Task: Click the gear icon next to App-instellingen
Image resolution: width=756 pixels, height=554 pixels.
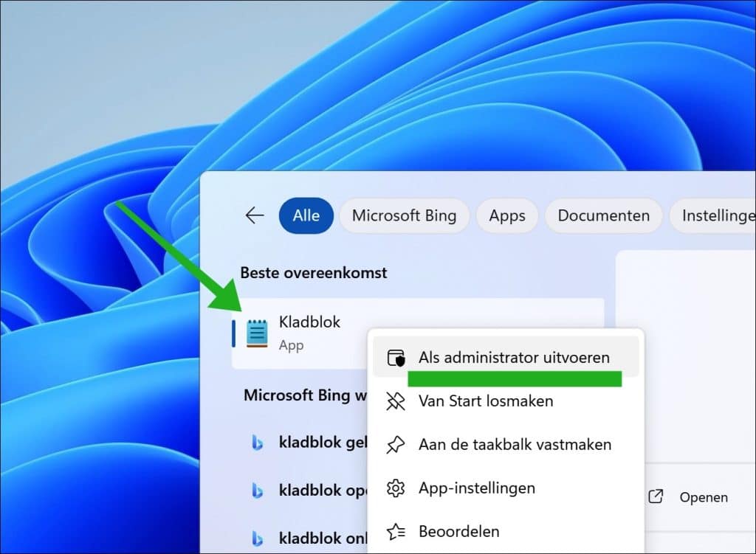Action: point(396,488)
